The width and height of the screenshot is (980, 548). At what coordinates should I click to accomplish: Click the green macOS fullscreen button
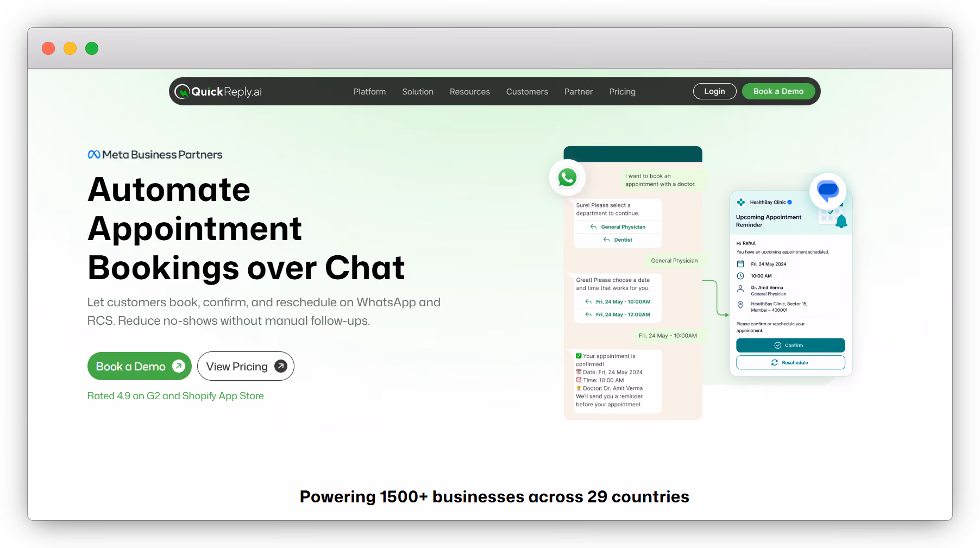click(x=92, y=48)
